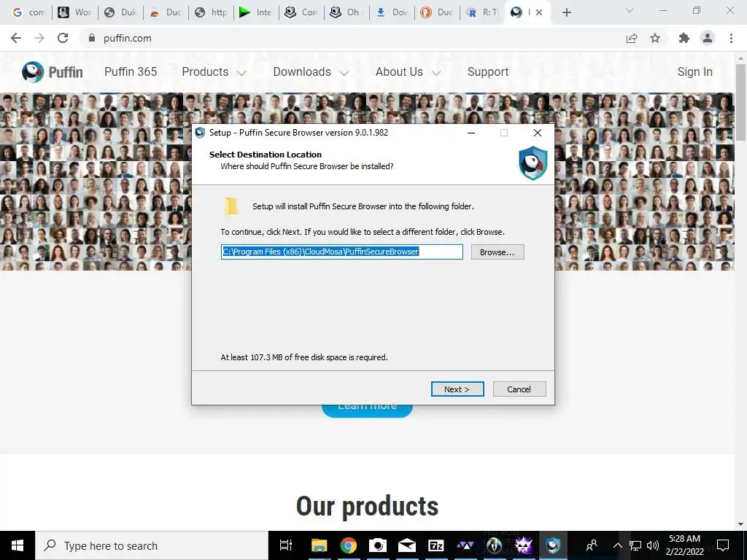Share this page via the share icon
The image size is (747, 560).
(x=632, y=38)
